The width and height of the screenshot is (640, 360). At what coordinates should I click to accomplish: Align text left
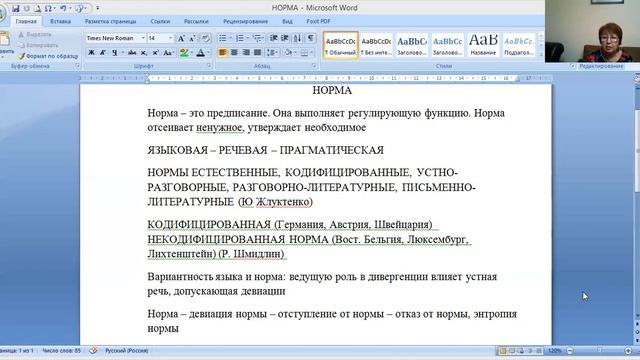(222, 52)
